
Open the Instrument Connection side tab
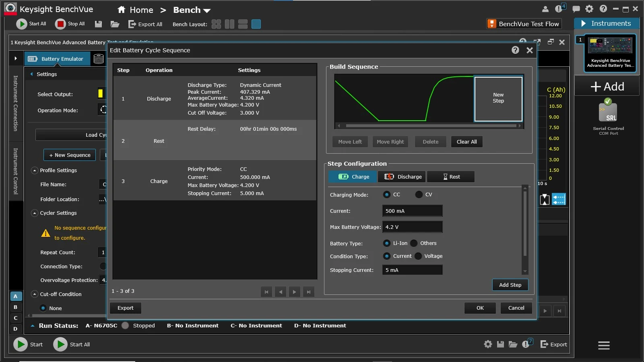click(x=16, y=103)
